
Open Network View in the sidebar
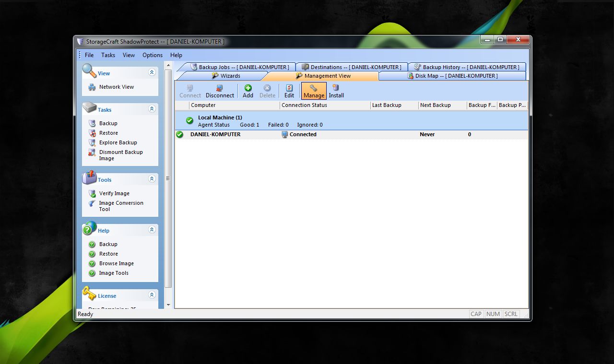pyautogui.click(x=116, y=87)
